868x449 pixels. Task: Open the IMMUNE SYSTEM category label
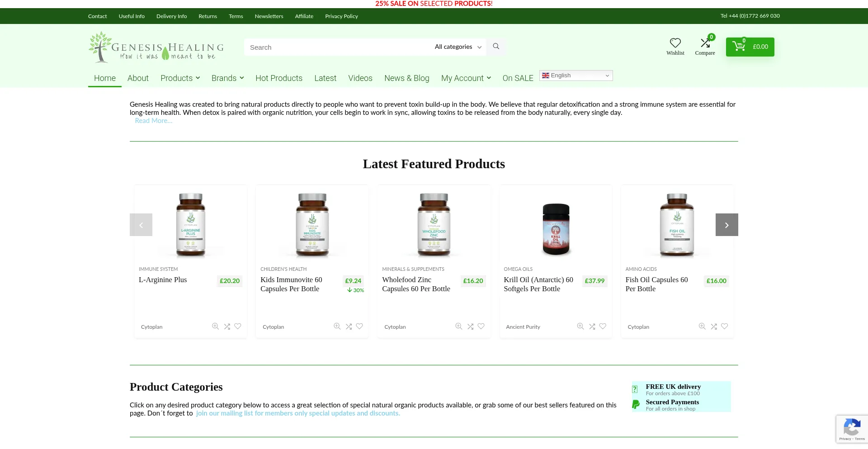pyautogui.click(x=158, y=269)
